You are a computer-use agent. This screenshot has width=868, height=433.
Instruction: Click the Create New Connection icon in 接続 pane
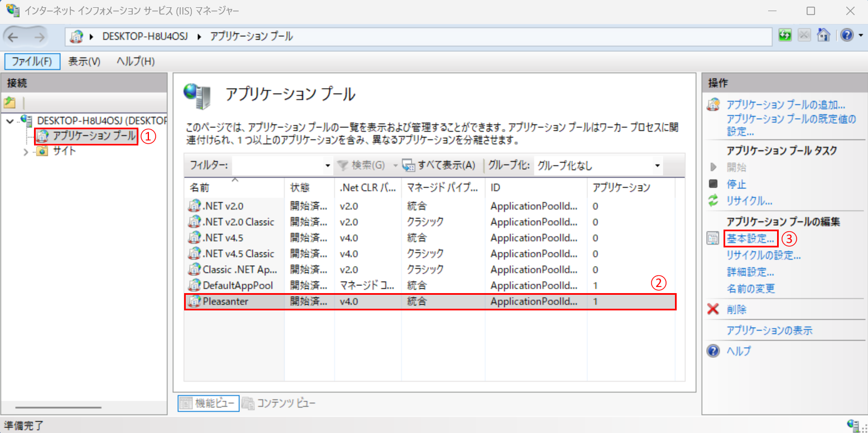(x=9, y=103)
